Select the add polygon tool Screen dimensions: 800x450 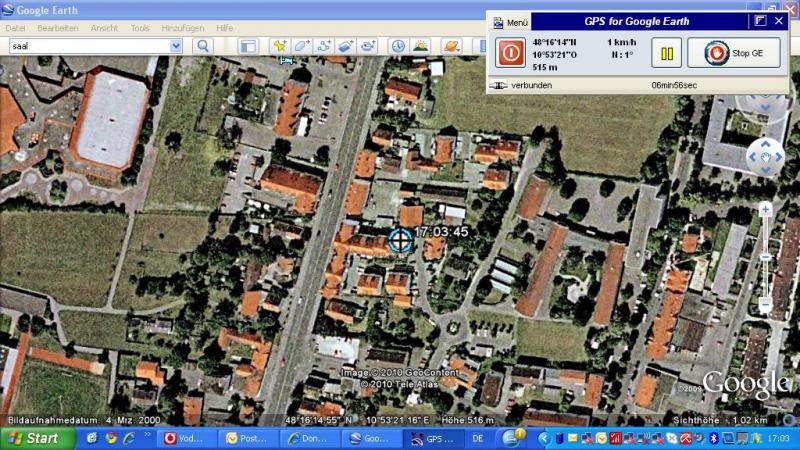[302, 46]
